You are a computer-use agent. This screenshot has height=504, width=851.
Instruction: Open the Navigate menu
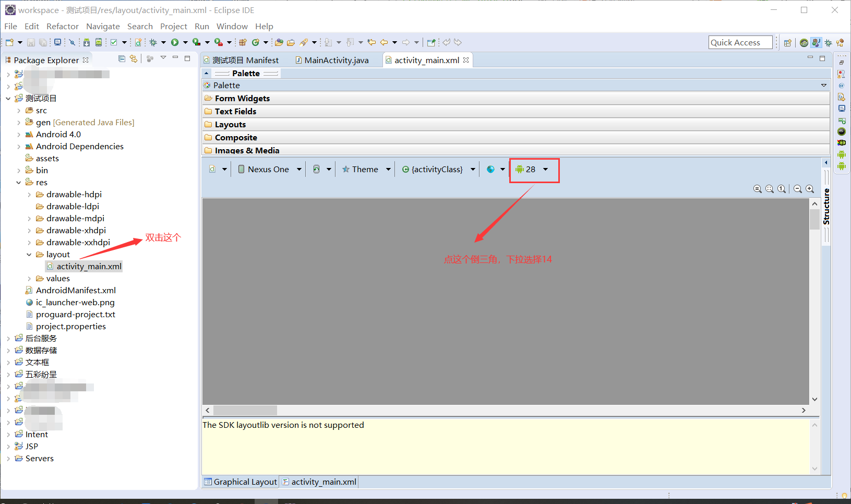pos(103,26)
